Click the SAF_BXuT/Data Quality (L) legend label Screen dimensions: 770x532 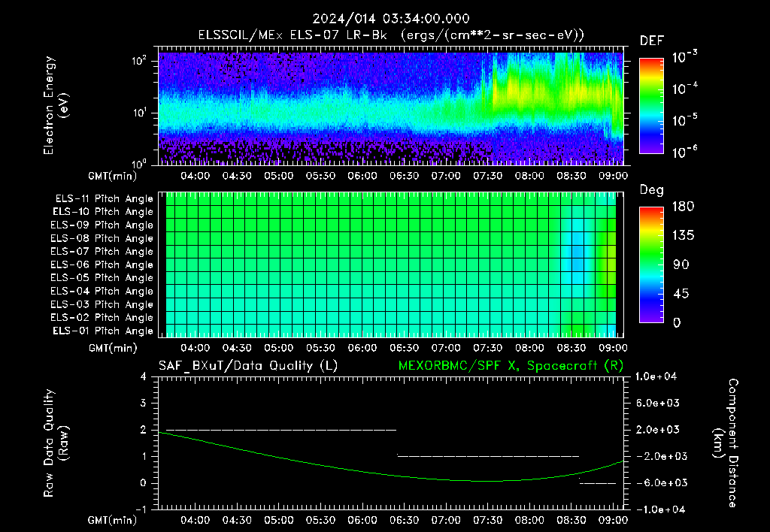(x=248, y=366)
